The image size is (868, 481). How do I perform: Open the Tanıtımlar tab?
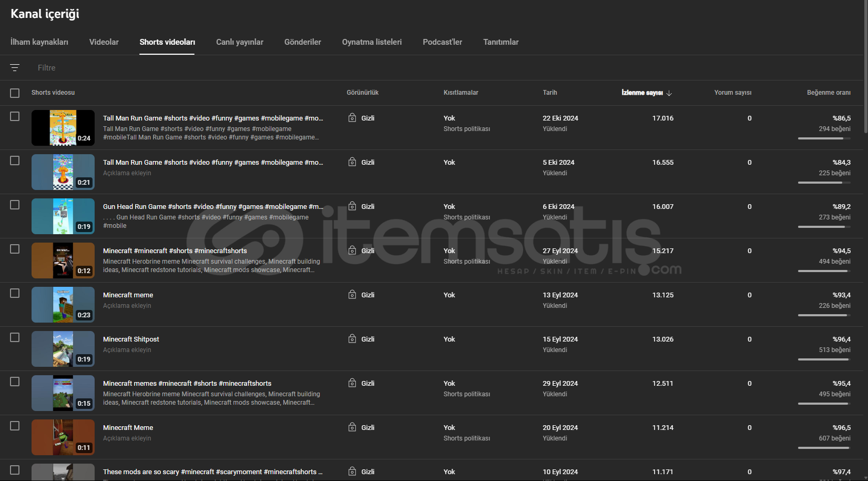coord(501,42)
